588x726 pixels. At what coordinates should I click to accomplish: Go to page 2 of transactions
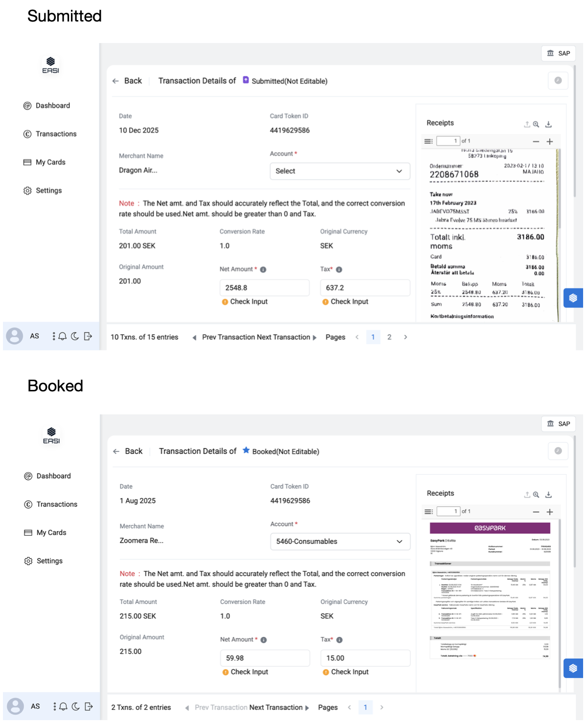pyautogui.click(x=389, y=337)
